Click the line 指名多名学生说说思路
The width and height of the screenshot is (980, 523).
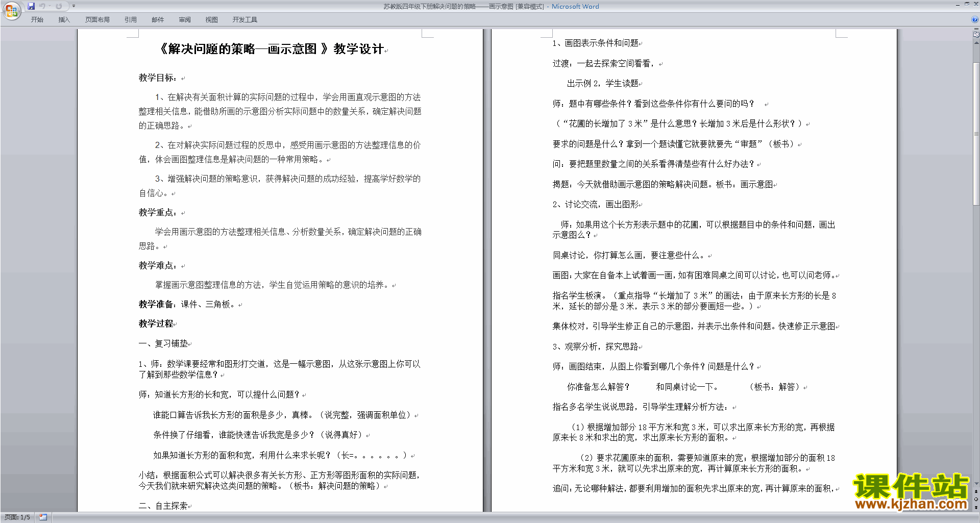tap(641, 407)
